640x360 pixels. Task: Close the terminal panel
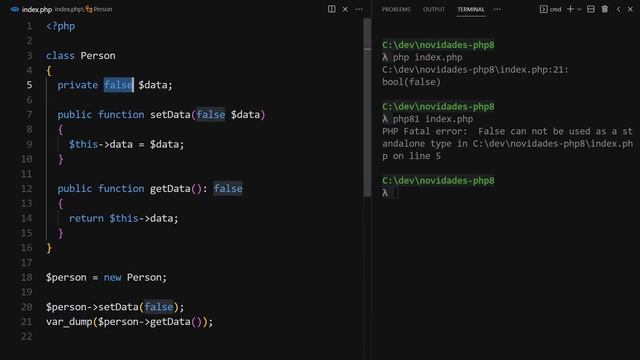click(x=630, y=9)
